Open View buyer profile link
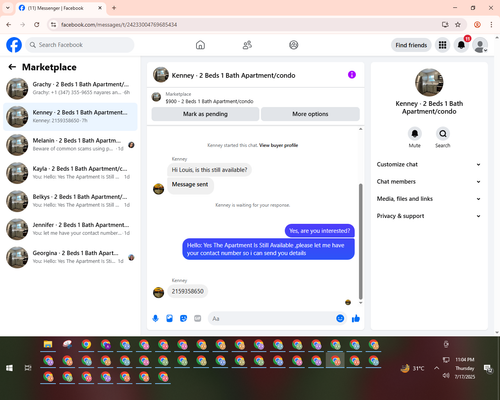 tap(278, 145)
